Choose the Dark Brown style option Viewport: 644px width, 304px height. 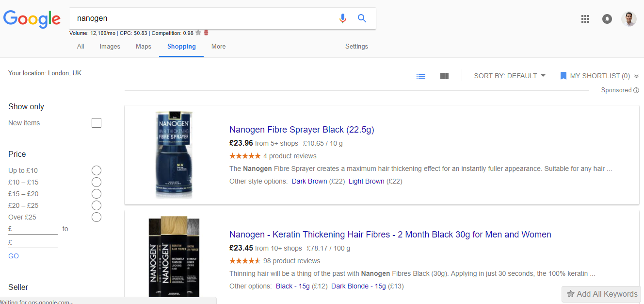(x=309, y=181)
